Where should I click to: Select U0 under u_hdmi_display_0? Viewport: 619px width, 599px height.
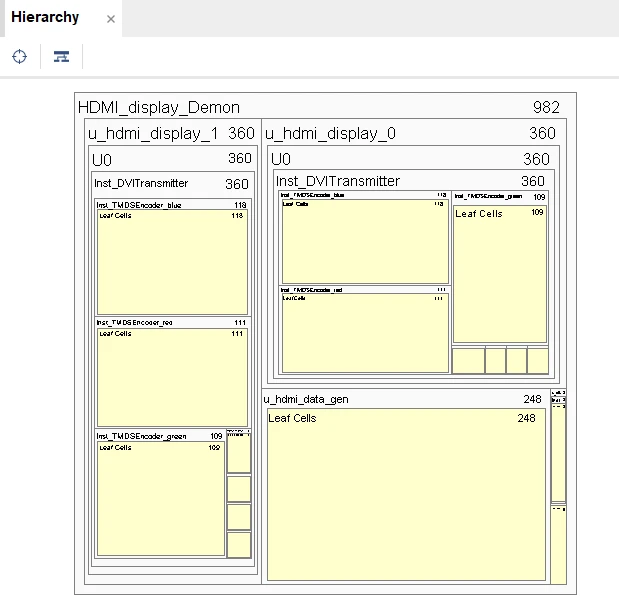point(281,159)
